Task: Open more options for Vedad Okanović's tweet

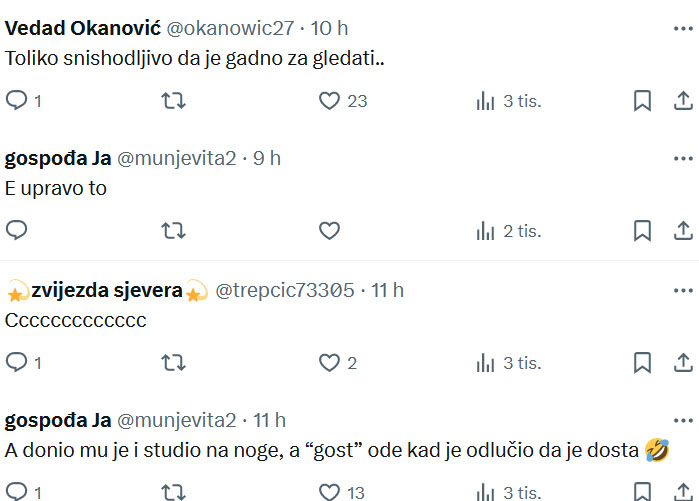Action: 683,29
